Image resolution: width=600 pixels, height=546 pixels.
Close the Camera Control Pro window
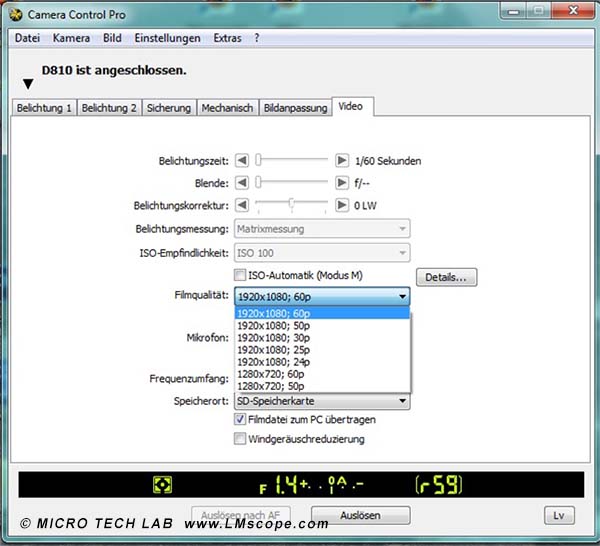[x=573, y=11]
